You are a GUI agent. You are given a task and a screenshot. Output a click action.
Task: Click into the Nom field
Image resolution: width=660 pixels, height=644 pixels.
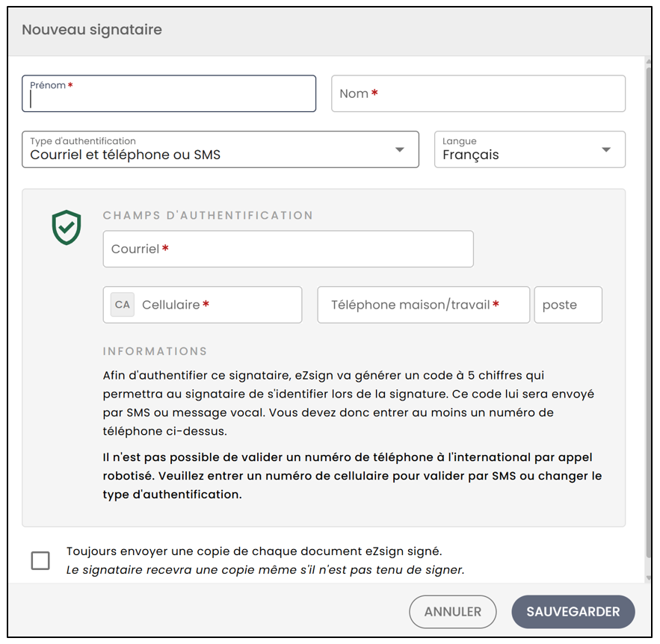478,93
